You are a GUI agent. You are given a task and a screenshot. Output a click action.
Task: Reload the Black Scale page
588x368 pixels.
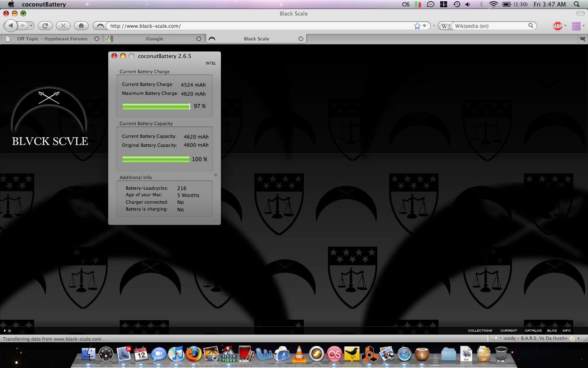pyautogui.click(x=45, y=26)
